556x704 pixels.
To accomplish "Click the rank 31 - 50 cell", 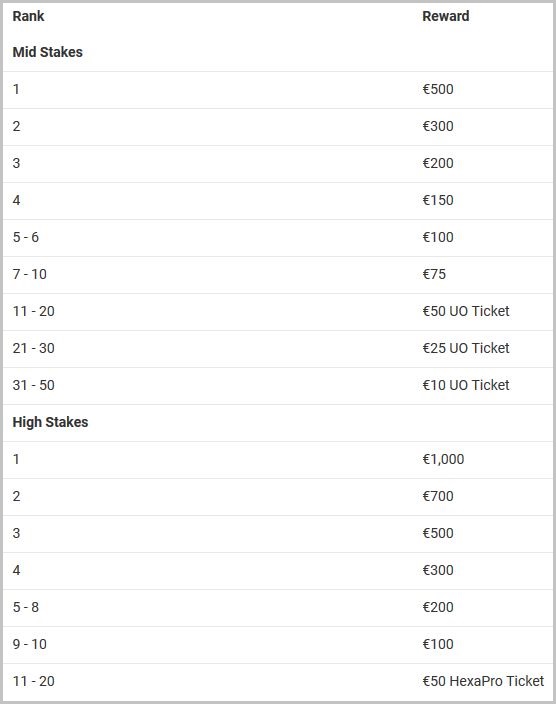I will click(x=34, y=385).
